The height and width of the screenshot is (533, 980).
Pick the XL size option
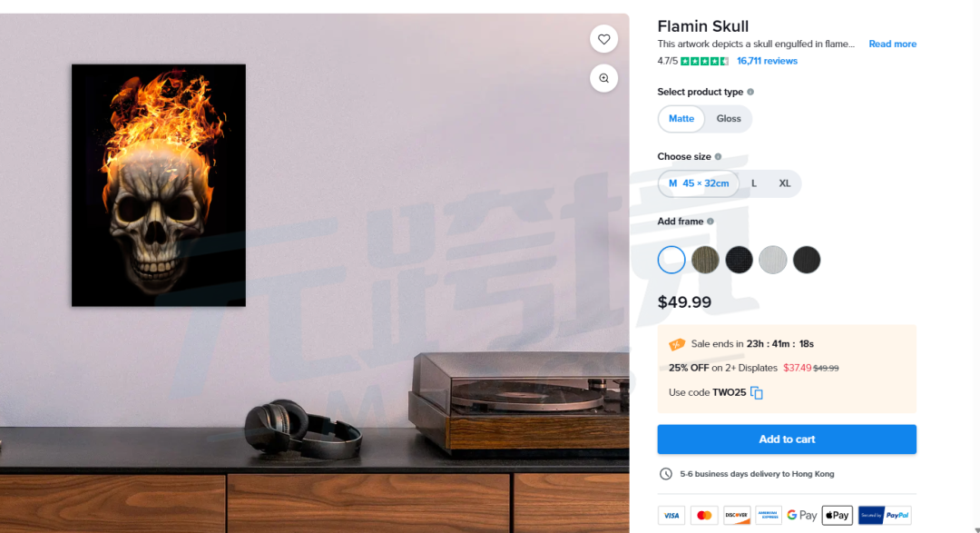tap(784, 184)
